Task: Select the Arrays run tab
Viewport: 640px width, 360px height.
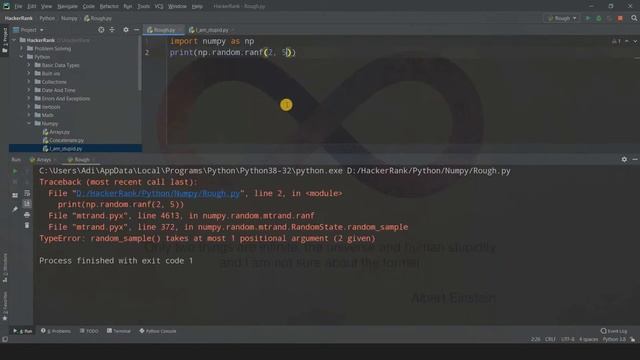Action: click(42, 160)
